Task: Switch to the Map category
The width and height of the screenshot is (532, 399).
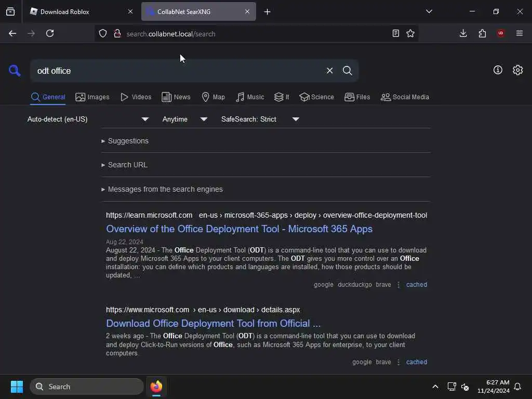Action: [x=214, y=97]
